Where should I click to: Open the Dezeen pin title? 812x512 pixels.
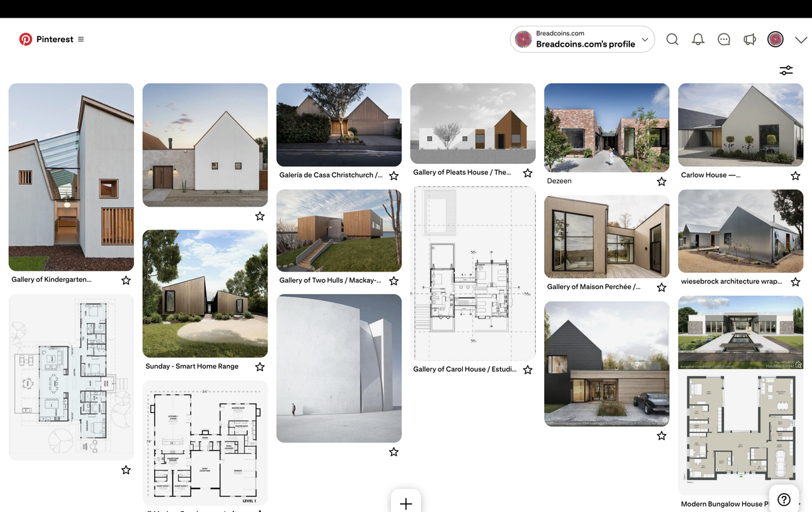pos(560,181)
